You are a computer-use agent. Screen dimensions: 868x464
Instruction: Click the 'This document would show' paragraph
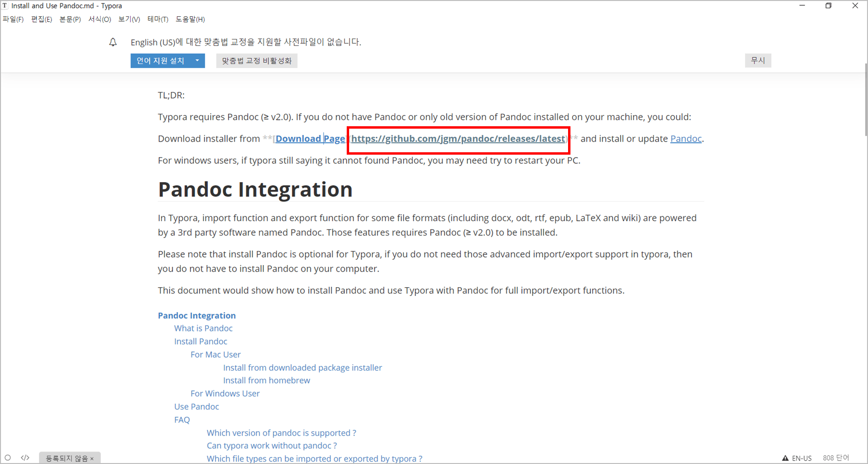tap(391, 291)
